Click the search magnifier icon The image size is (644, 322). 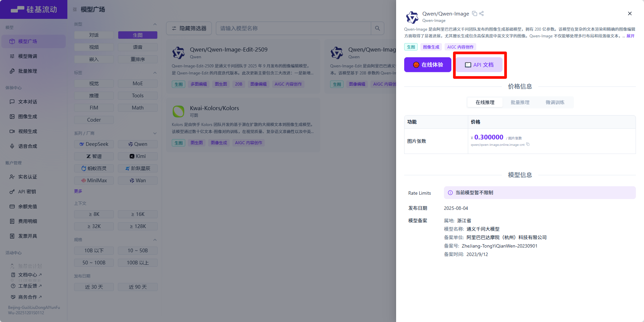(x=377, y=28)
